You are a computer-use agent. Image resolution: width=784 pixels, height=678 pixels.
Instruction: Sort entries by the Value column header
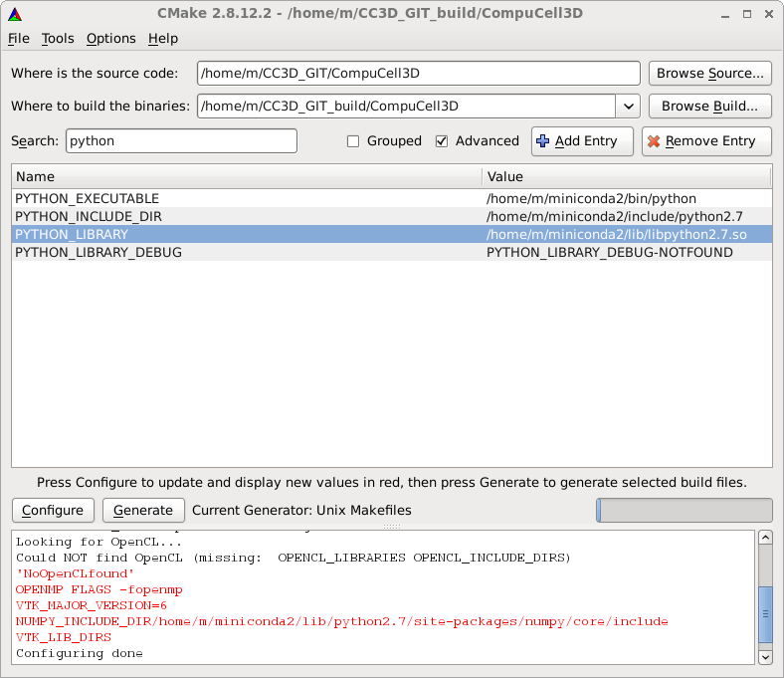pyautogui.click(x=627, y=176)
